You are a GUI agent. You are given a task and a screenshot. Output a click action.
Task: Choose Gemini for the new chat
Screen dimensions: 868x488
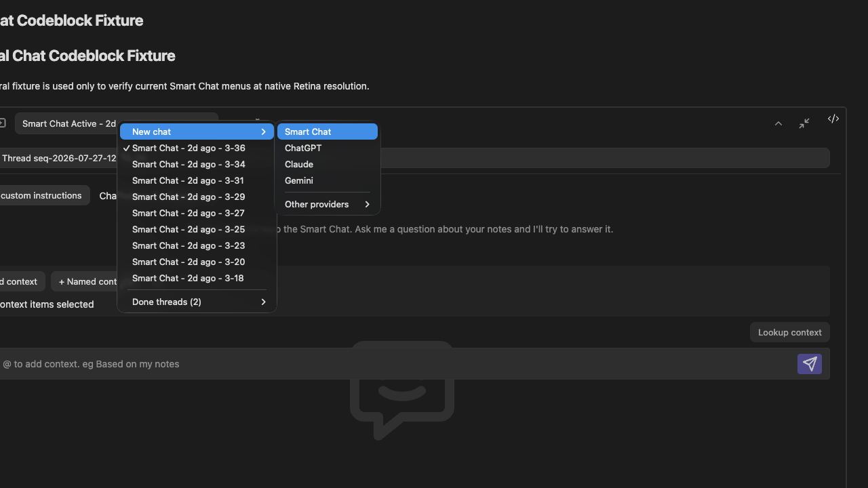click(x=328, y=180)
